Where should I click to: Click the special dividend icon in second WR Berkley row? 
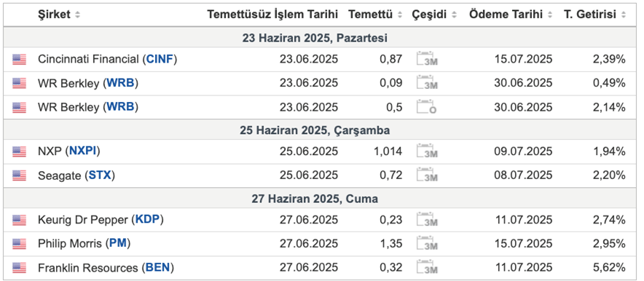coord(426,108)
